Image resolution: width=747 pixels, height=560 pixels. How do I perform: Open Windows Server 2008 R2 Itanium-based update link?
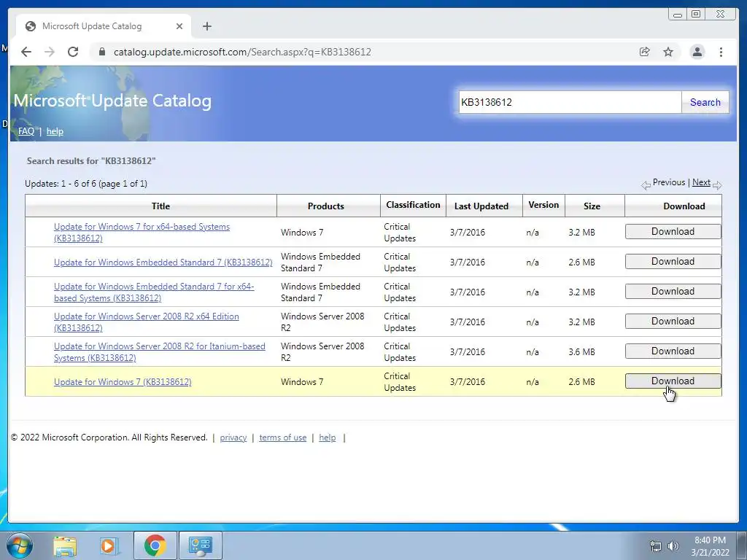pyautogui.click(x=160, y=352)
